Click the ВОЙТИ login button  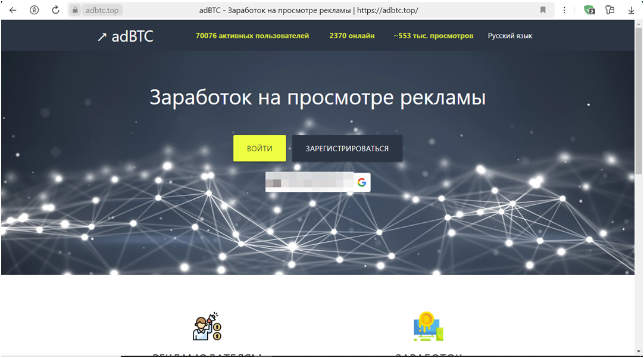260,148
